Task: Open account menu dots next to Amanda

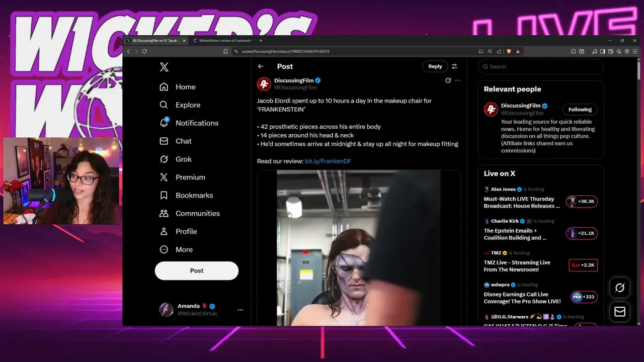Action: click(x=240, y=310)
